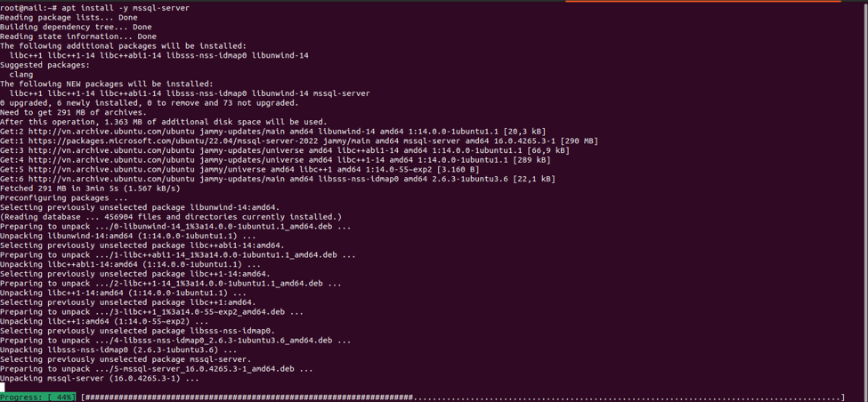The image size is (868, 402).
Task: Click the hash progress bar at bottom
Action: (x=463, y=398)
